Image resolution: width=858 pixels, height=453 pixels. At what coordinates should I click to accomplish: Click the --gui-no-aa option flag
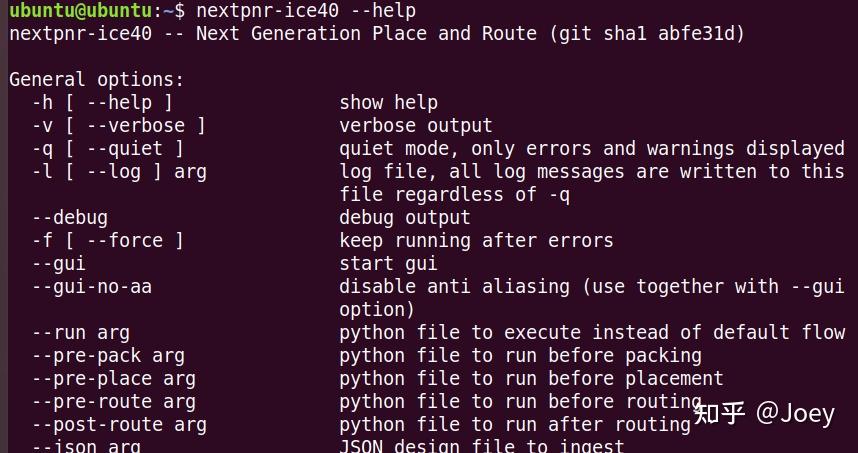click(91, 286)
